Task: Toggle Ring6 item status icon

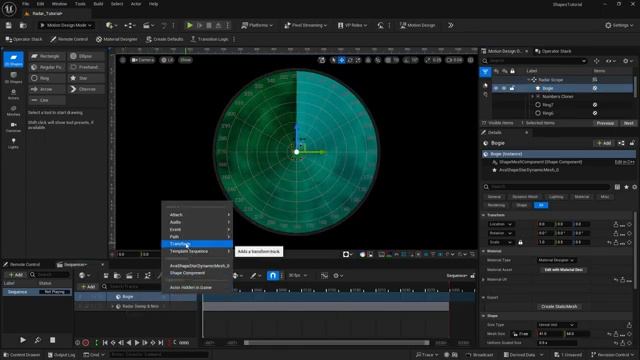Action: pyautogui.click(x=595, y=113)
